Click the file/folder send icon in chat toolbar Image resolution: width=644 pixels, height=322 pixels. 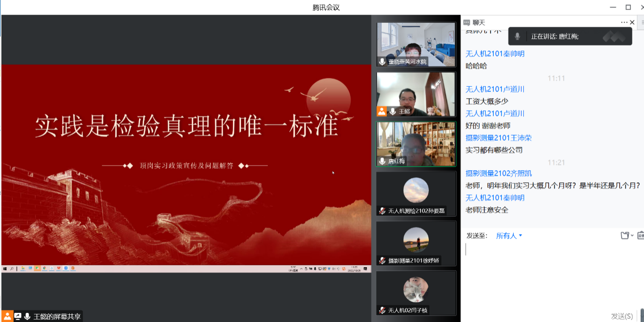625,235
